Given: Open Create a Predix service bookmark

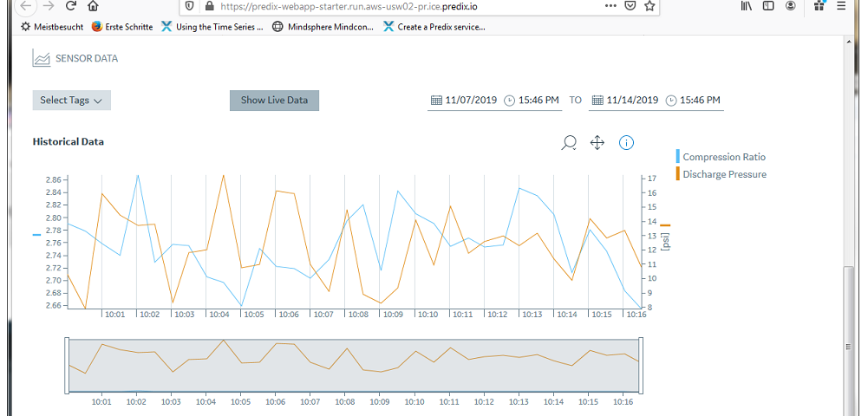Looking at the screenshot, I should coord(434,27).
